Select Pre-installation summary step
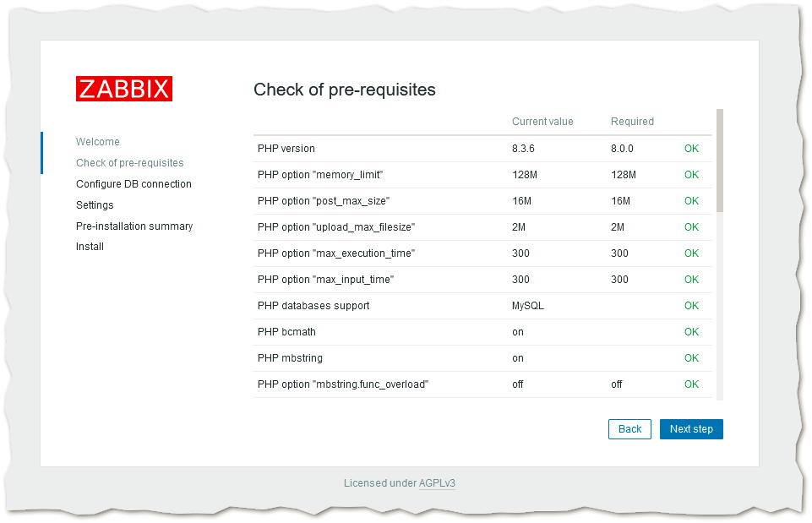Viewport: 812px width, 523px height. (134, 226)
